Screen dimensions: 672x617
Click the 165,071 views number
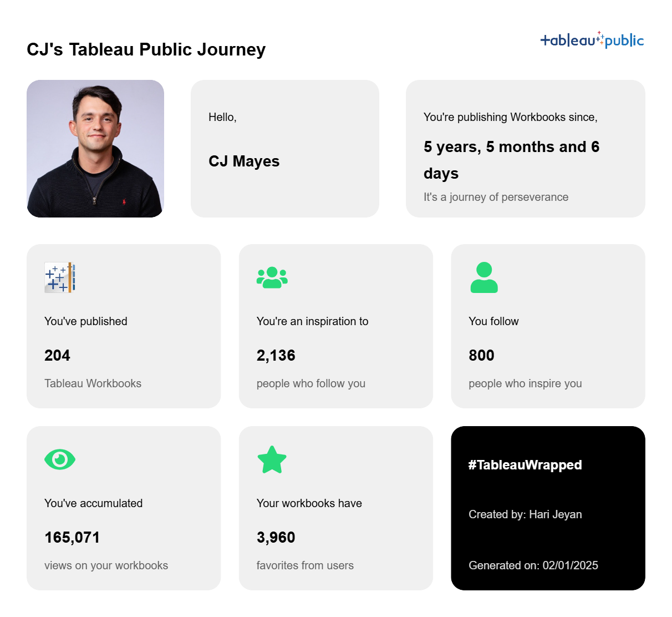(x=72, y=538)
